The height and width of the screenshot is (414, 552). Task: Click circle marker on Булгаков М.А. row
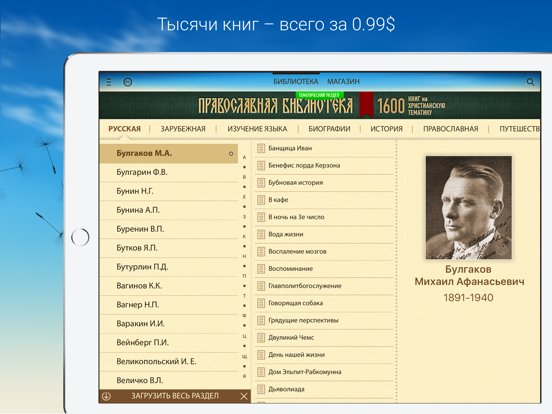[x=231, y=154]
